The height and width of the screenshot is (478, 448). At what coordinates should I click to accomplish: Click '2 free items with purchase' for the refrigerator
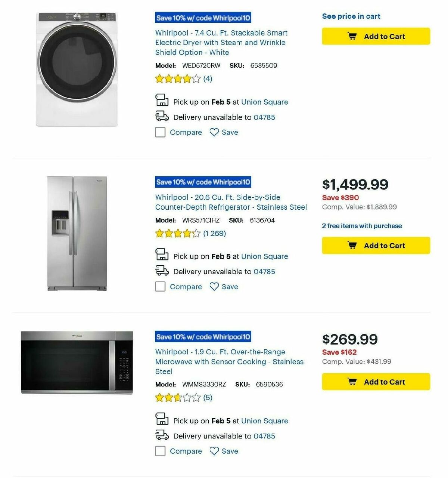(x=361, y=226)
